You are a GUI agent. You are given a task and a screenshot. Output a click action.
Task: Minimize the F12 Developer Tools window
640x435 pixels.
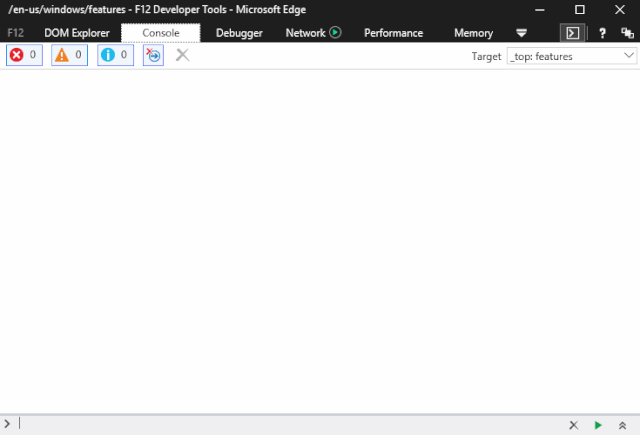tap(540, 10)
